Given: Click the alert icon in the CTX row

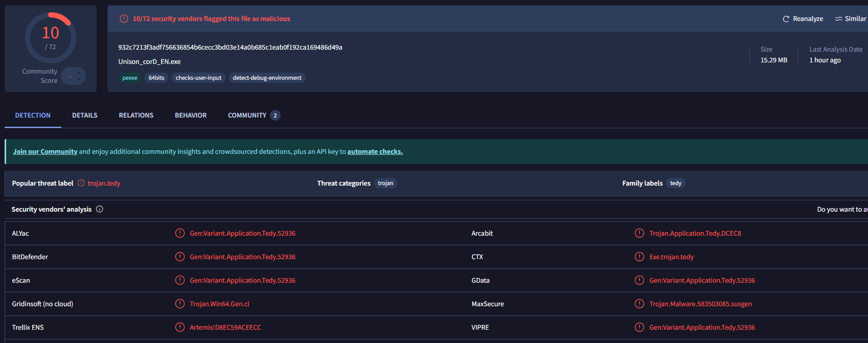Looking at the screenshot, I should pos(639,257).
